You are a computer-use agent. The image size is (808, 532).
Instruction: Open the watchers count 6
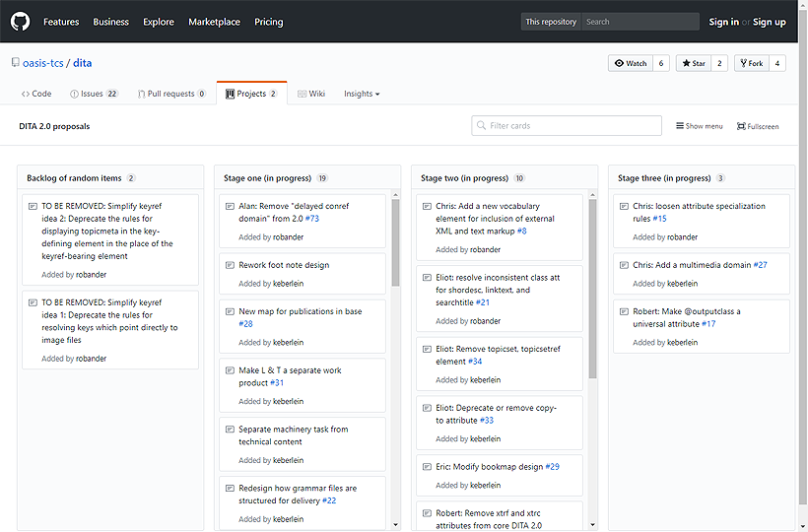point(661,63)
